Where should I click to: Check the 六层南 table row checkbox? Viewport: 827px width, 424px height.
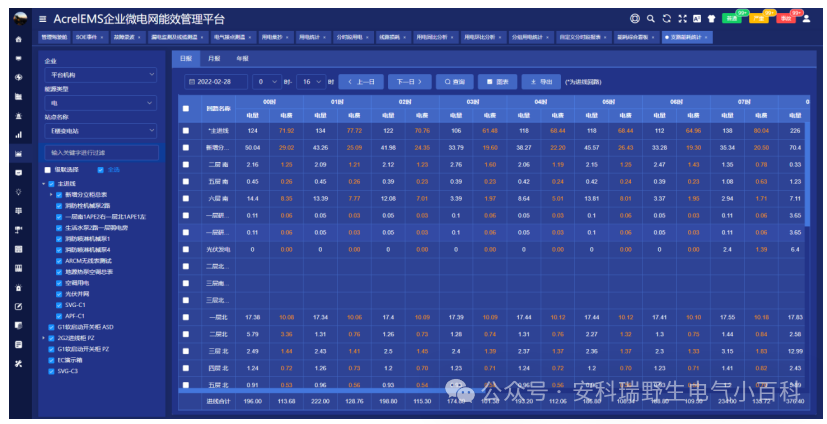[x=186, y=198]
